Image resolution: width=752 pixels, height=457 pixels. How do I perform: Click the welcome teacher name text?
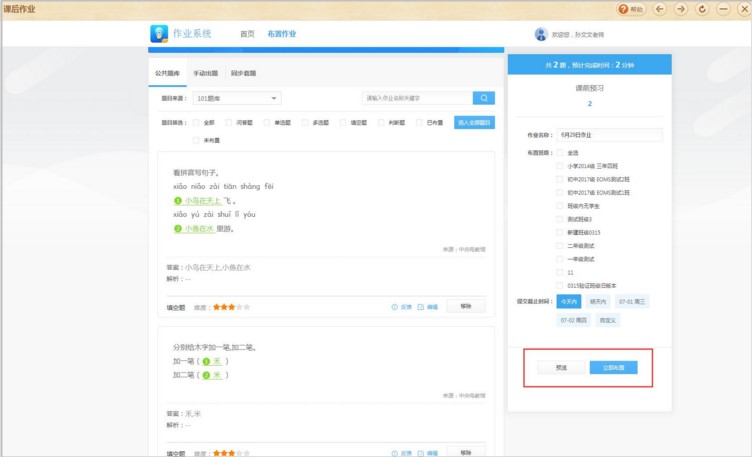pyautogui.click(x=578, y=35)
